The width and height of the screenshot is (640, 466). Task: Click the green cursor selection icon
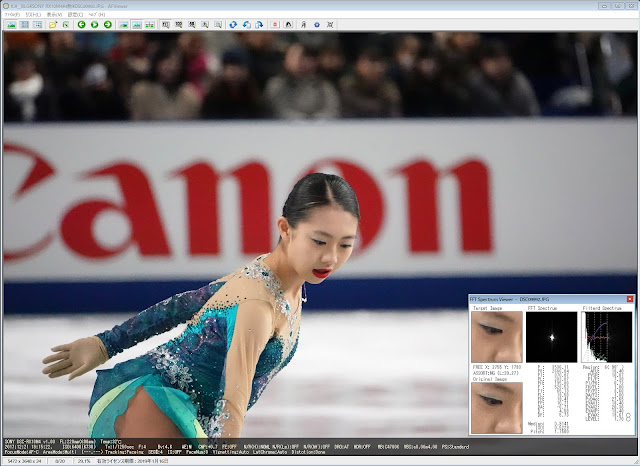(x=66, y=25)
